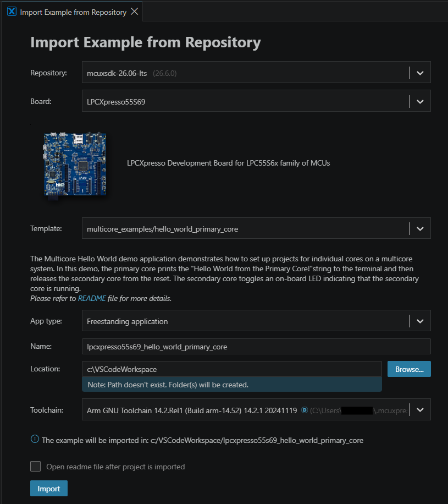Click the Multicore Hello World description paragraph
Image resolution: width=448 pixels, height=504 pixels.
click(x=225, y=273)
